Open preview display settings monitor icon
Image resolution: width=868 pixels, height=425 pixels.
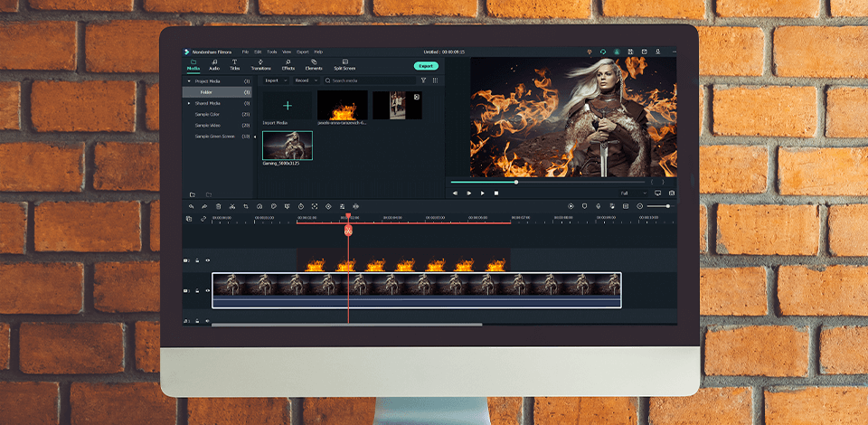pyautogui.click(x=657, y=194)
